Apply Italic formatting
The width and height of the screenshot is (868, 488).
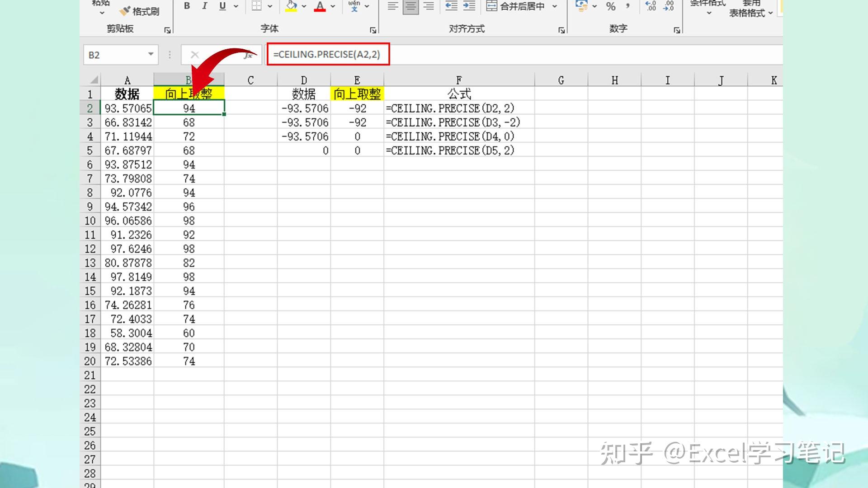[x=204, y=6]
